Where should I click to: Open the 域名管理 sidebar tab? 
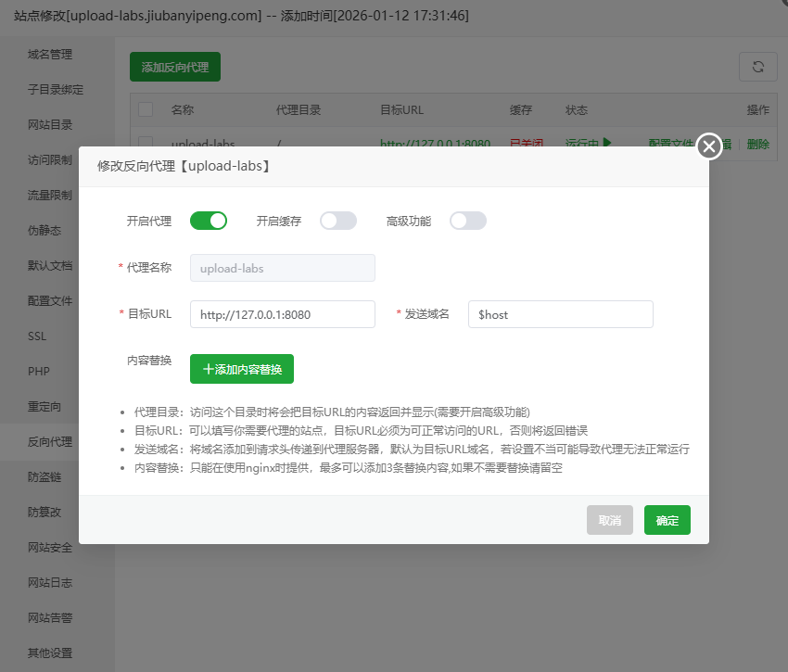pos(50,55)
